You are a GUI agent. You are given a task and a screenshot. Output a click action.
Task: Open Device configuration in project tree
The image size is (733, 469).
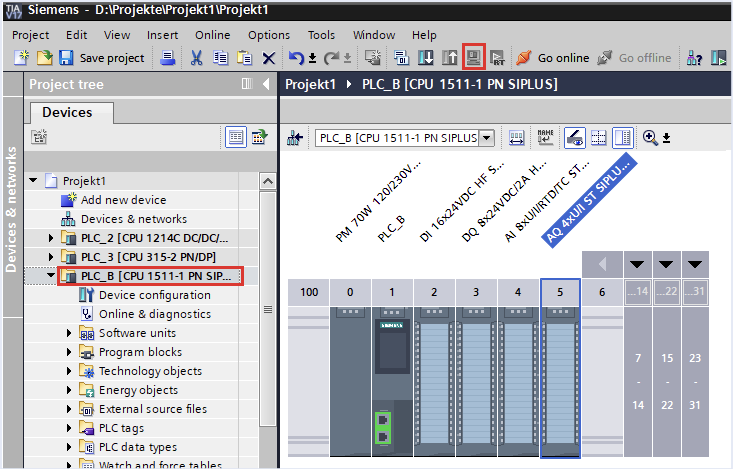coord(154,295)
